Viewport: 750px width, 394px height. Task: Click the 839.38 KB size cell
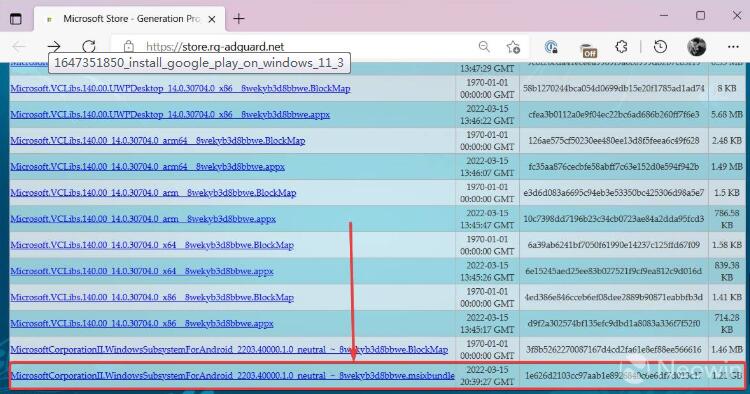coord(727,271)
